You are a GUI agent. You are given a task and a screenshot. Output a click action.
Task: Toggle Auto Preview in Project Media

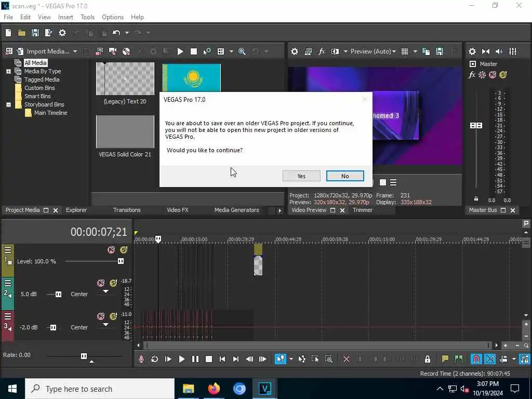(207, 51)
